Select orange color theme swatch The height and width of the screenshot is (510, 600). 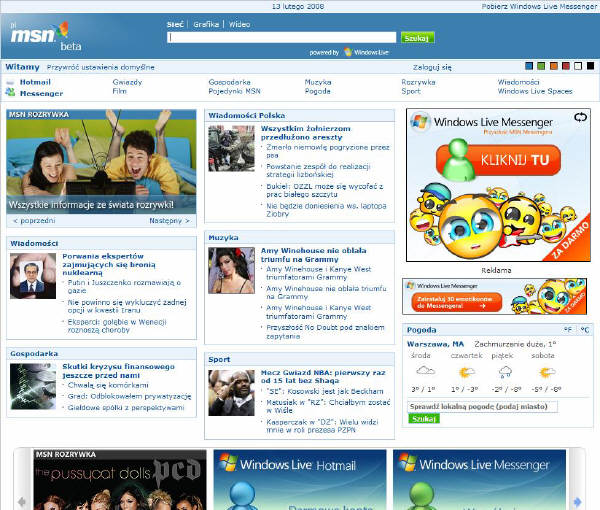(x=554, y=66)
